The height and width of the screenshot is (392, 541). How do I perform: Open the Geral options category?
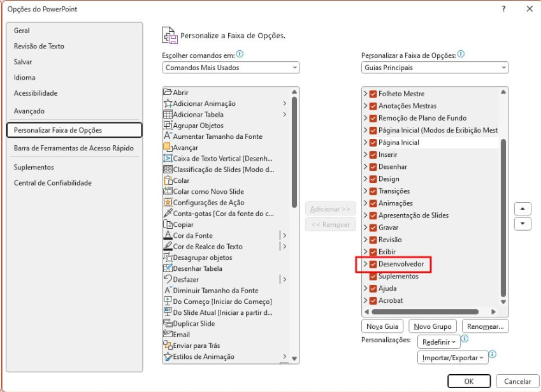[x=74, y=31]
